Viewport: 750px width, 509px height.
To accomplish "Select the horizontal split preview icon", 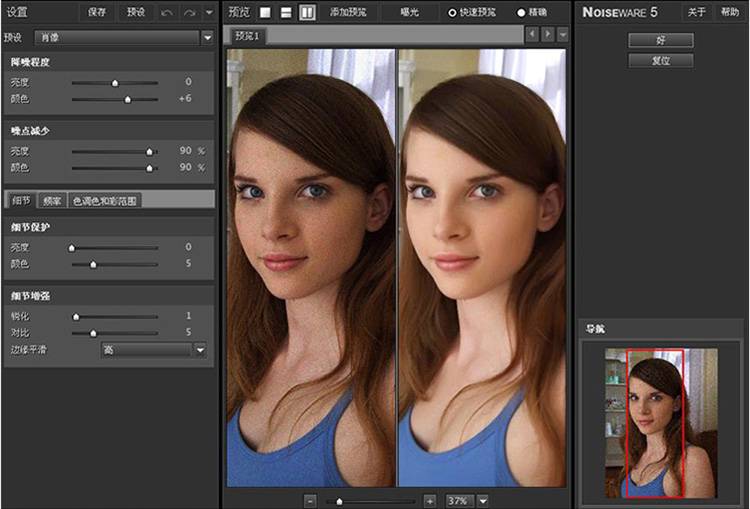I will 286,12.
